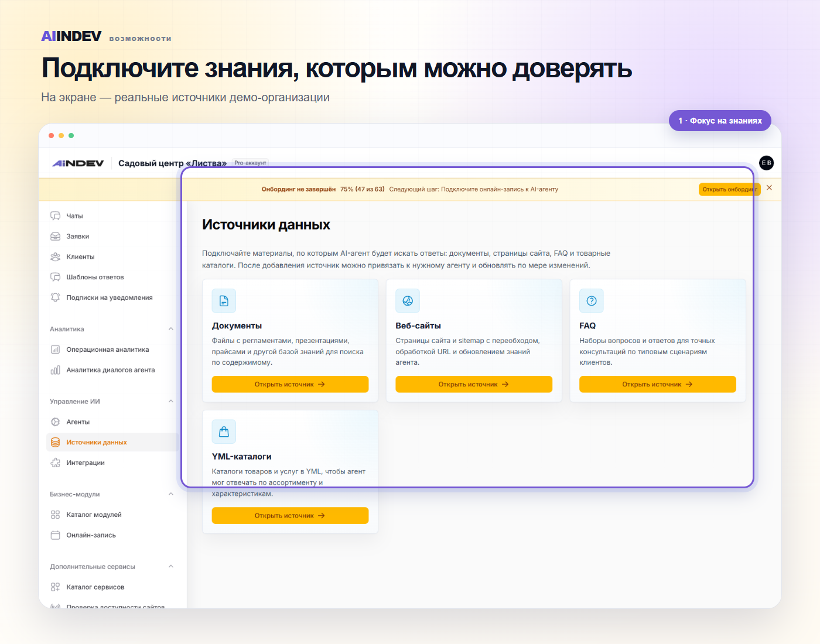Open source button on Веб-сайты card
820x644 pixels.
474,385
